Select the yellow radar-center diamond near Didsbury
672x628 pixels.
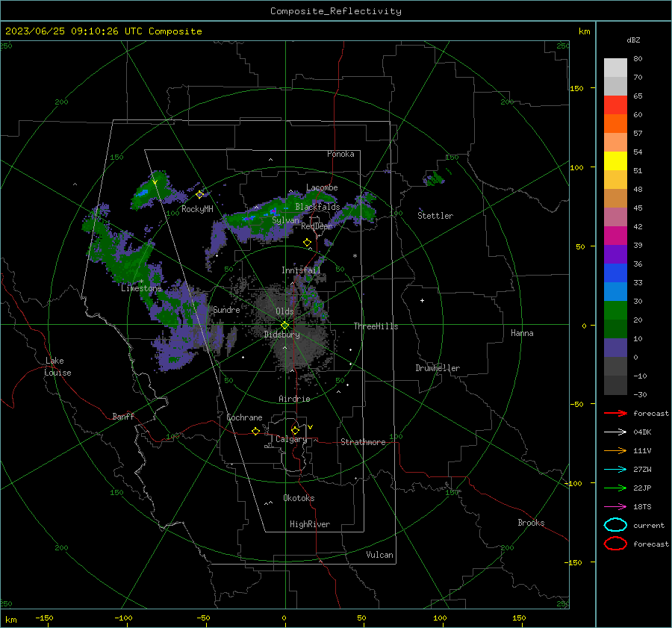click(284, 325)
